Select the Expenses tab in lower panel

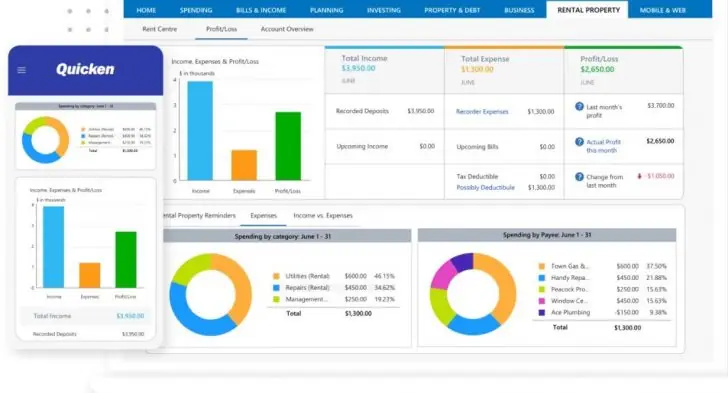click(x=263, y=216)
